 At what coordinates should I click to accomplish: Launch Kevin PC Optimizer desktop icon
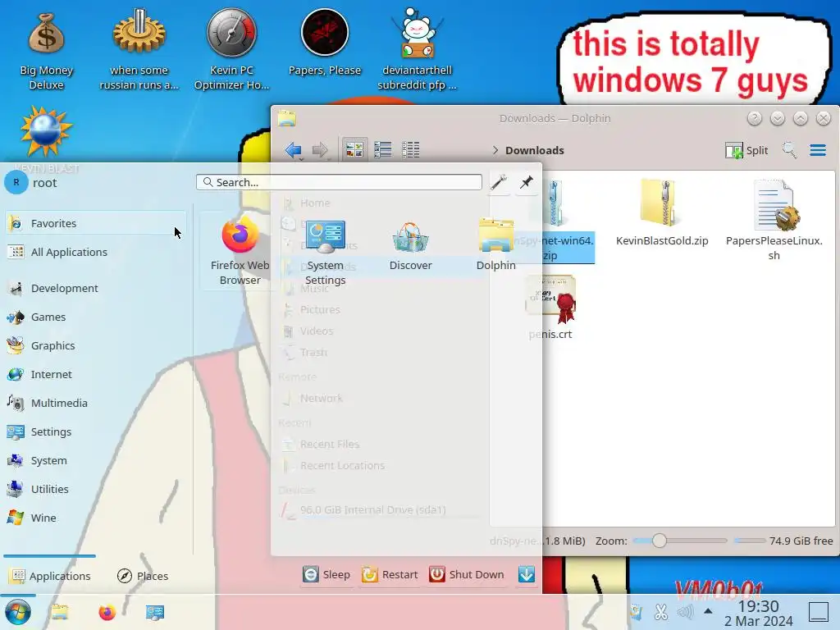pos(231,51)
